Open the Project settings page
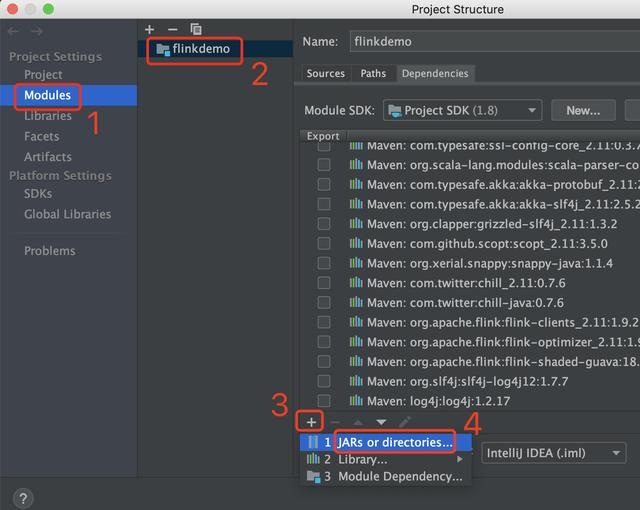Image resolution: width=640 pixels, height=510 pixels. pos(43,75)
